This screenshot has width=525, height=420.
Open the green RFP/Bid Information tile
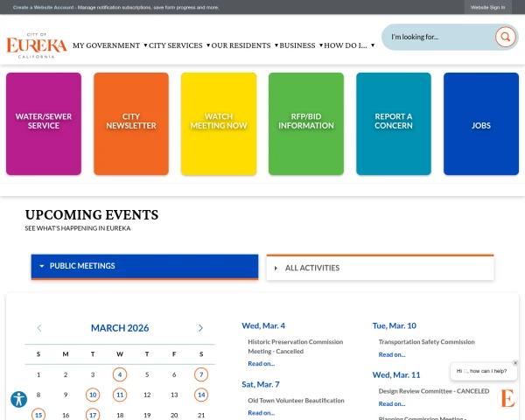306,122
